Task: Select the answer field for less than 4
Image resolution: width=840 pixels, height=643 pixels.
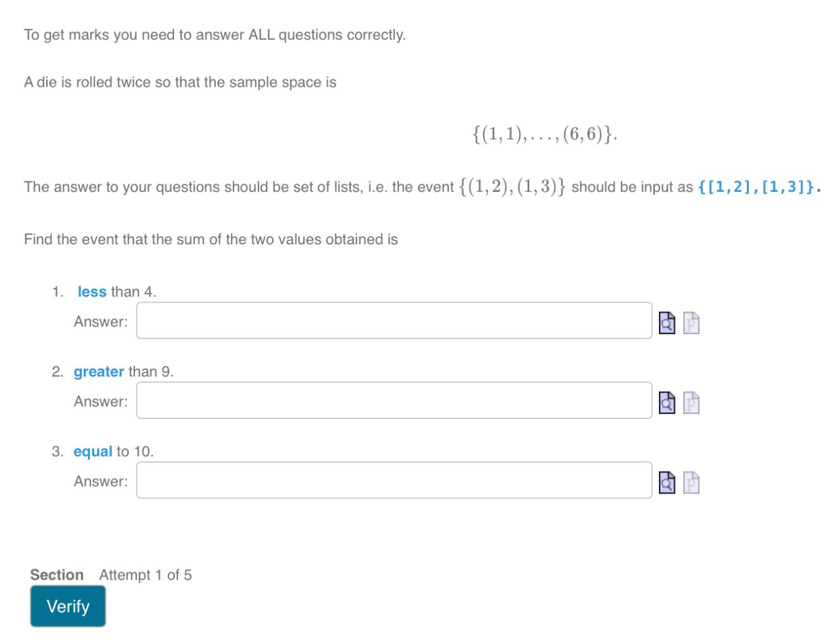Action: pyautogui.click(x=392, y=321)
